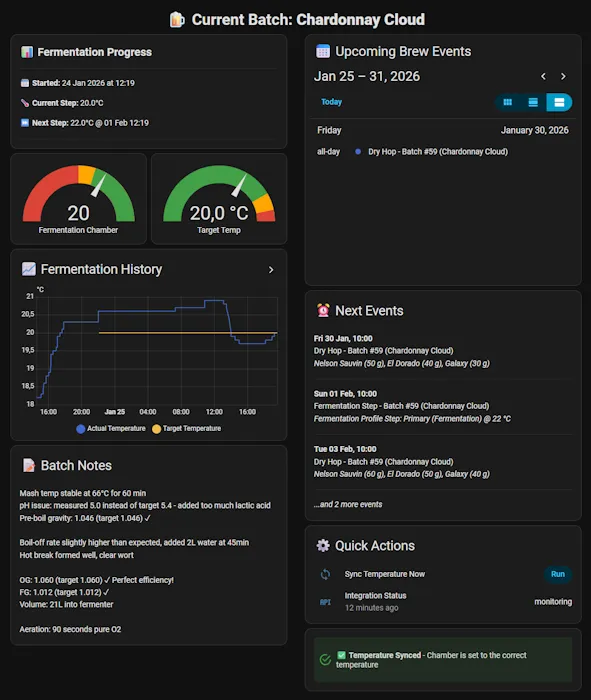Click the Friday day label

click(x=329, y=130)
